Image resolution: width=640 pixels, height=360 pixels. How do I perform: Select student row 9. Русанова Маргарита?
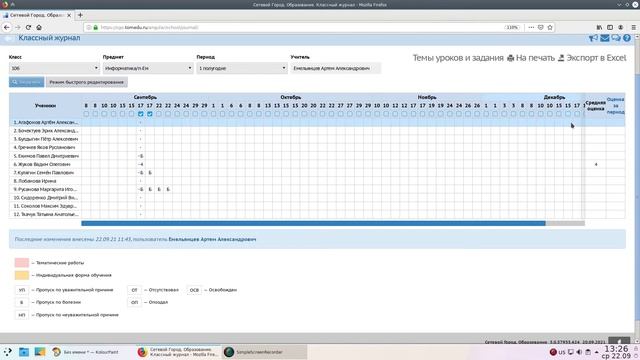coord(45,189)
